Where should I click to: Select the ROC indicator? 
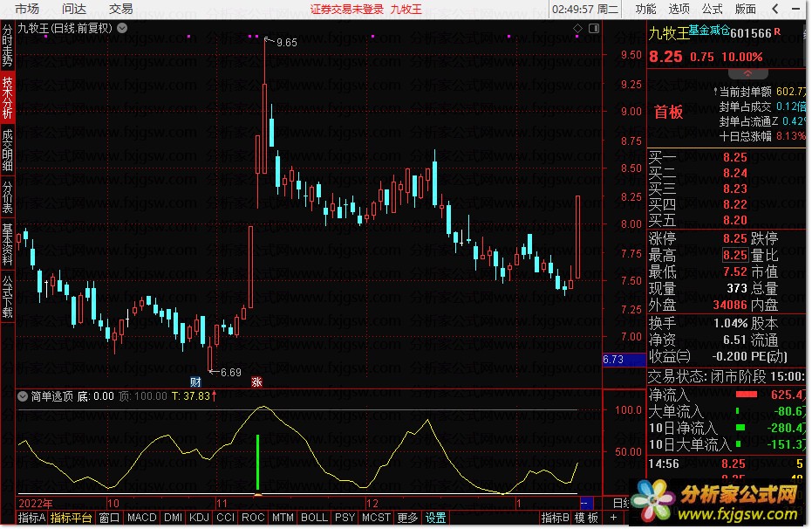(253, 518)
